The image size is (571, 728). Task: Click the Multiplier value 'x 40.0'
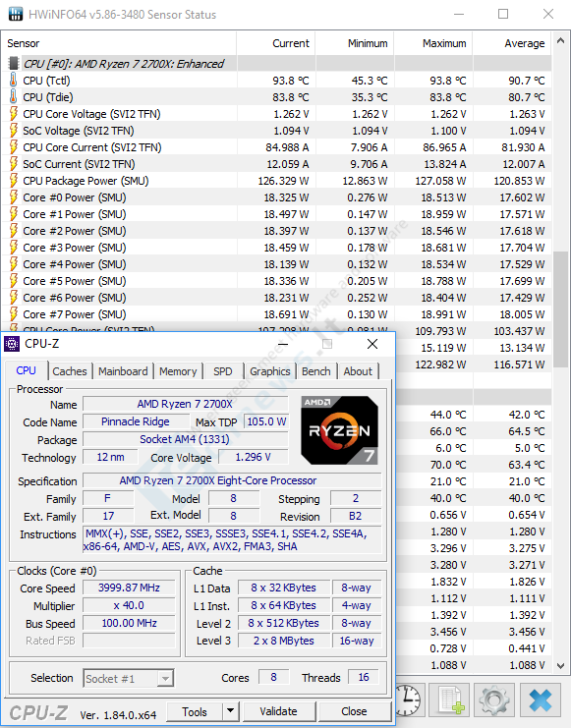(x=129, y=605)
